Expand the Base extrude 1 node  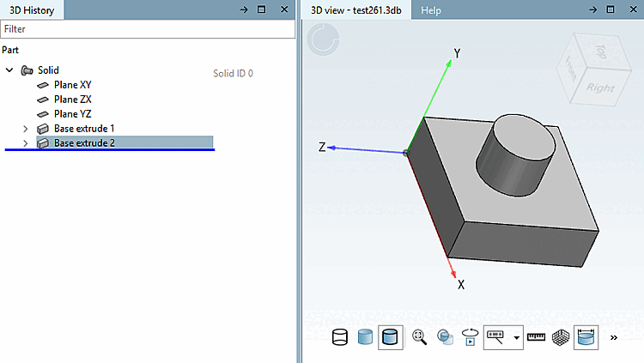26,129
